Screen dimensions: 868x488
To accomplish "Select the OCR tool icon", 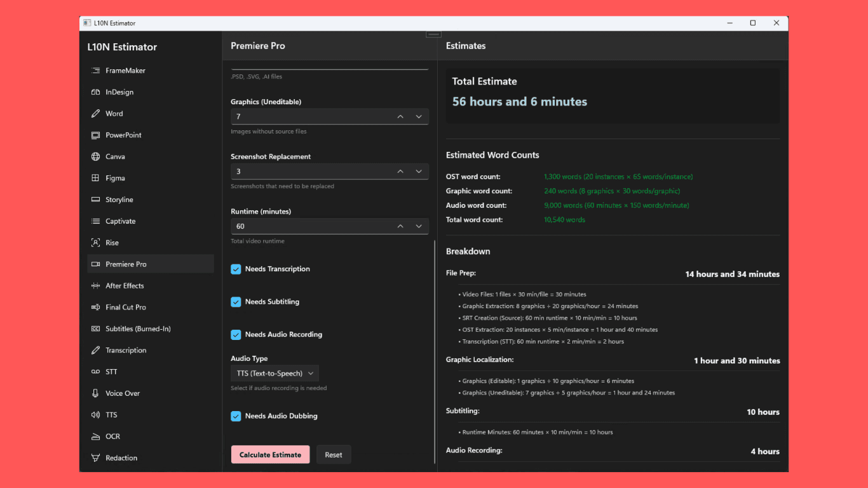I will point(95,436).
